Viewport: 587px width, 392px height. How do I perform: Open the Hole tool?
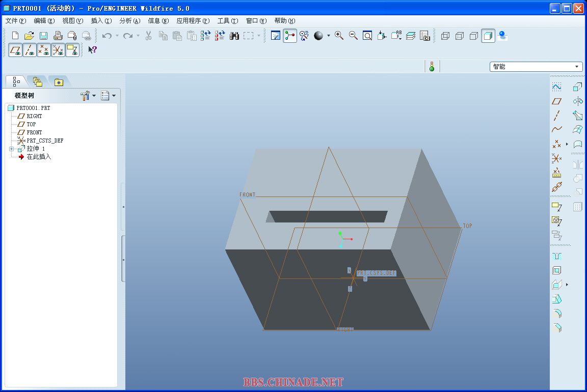[557, 257]
